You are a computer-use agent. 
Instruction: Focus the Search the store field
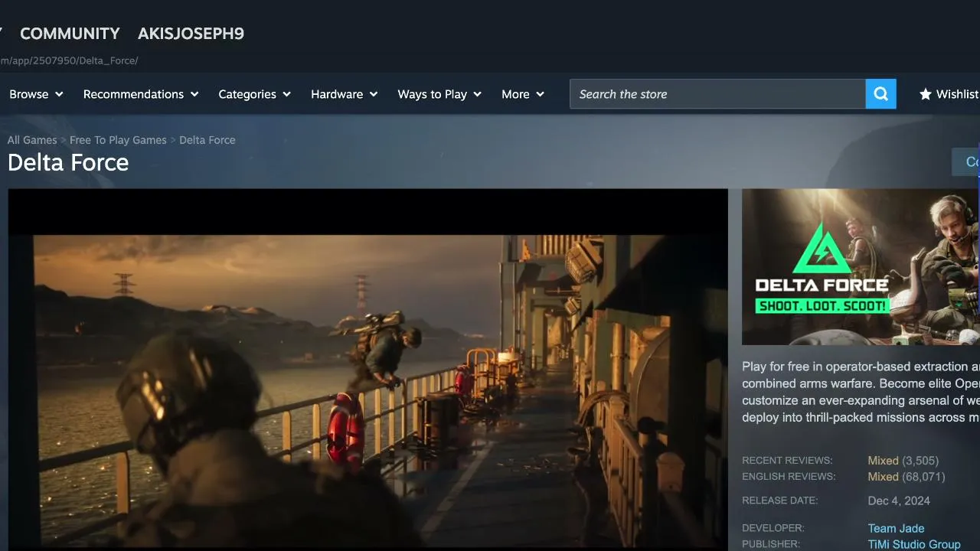click(x=717, y=94)
